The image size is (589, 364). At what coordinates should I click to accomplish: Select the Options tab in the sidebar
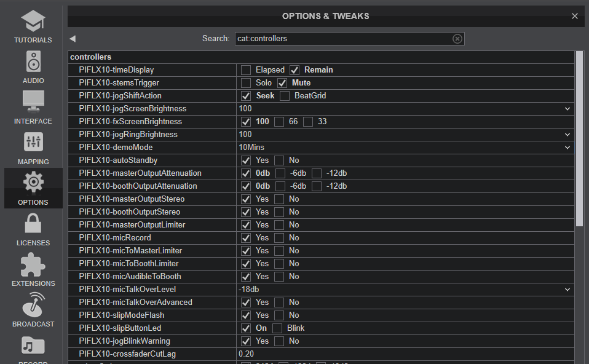pyautogui.click(x=33, y=188)
